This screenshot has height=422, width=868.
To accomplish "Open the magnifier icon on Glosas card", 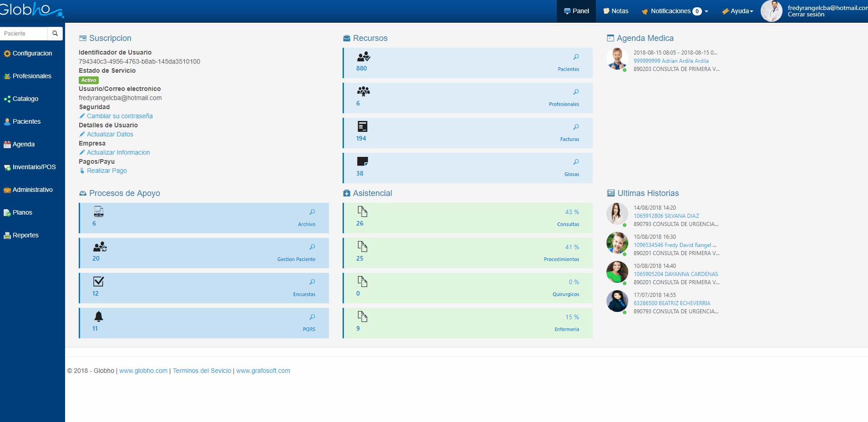I will coord(576,162).
